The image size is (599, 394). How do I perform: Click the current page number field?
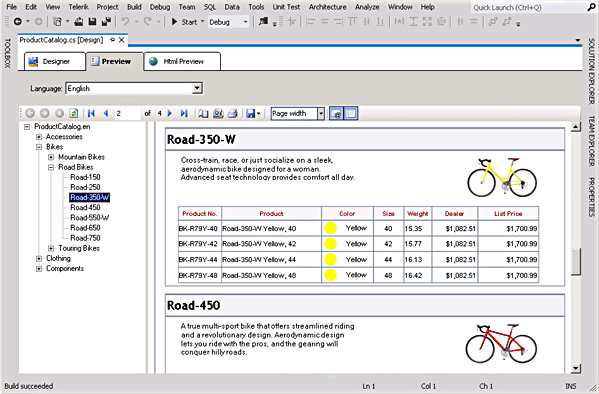tap(128, 113)
